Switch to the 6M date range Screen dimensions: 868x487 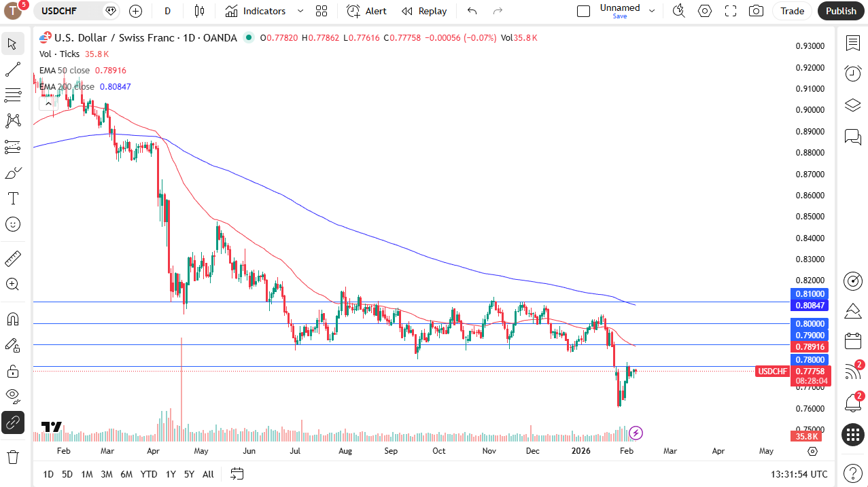(x=126, y=474)
